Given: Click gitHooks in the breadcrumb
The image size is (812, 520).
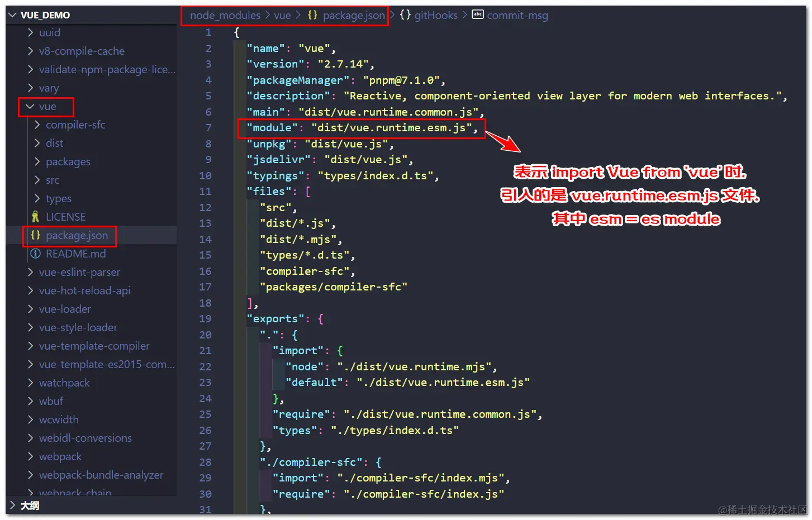Looking at the screenshot, I should [436, 15].
